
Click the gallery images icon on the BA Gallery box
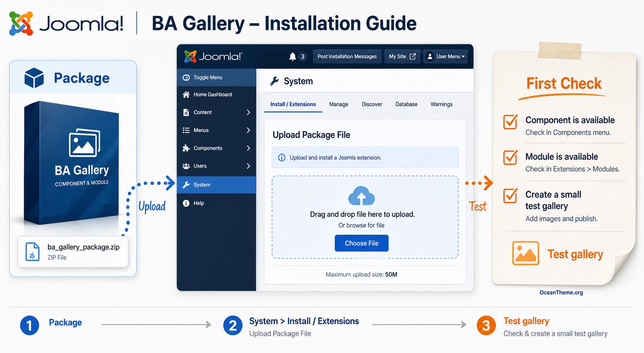[84, 143]
